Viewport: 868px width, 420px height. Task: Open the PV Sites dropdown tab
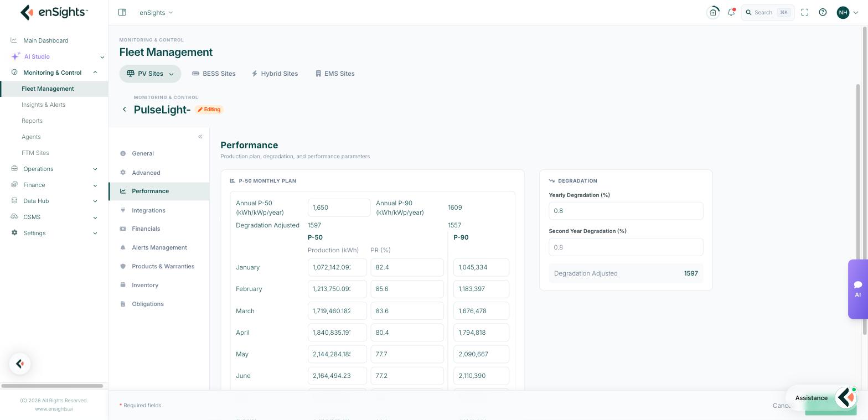(150, 74)
